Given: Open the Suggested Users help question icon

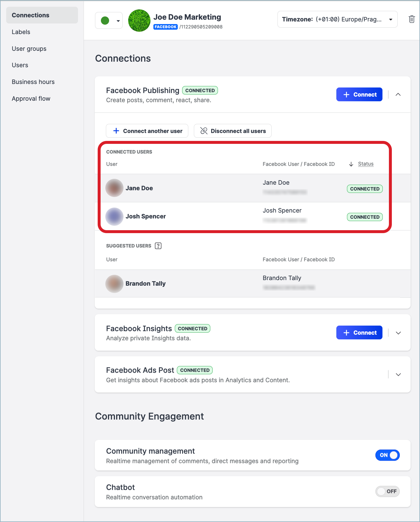Looking at the screenshot, I should click(158, 246).
